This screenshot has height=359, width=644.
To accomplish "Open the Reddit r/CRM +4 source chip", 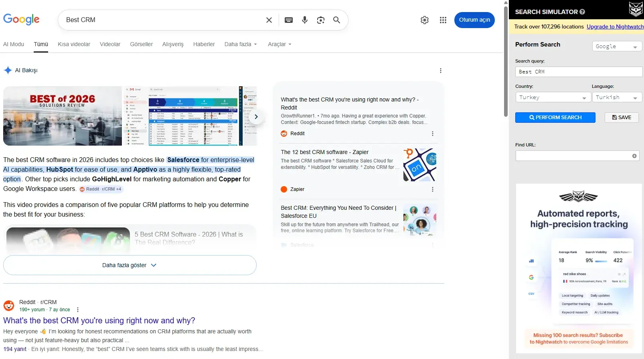I will tap(101, 189).
